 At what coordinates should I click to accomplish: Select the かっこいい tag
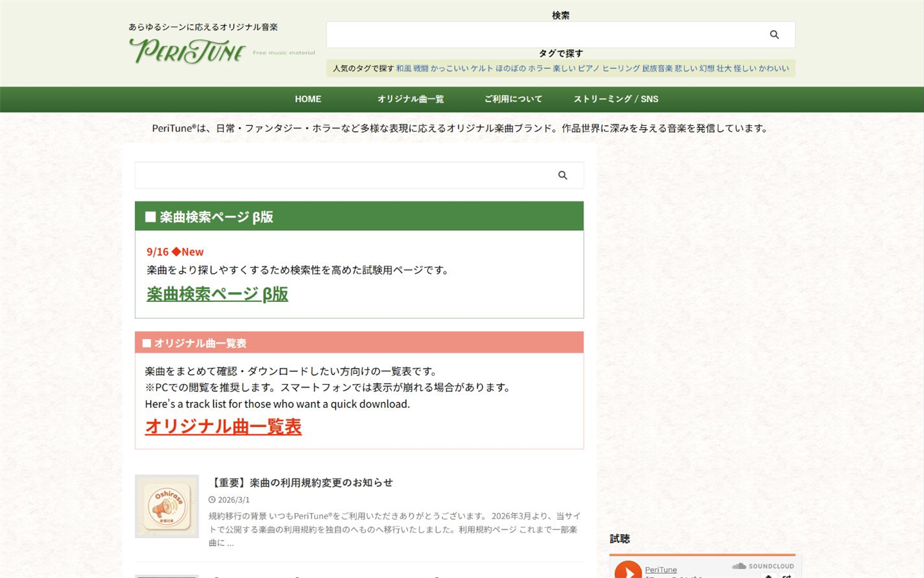450,68
